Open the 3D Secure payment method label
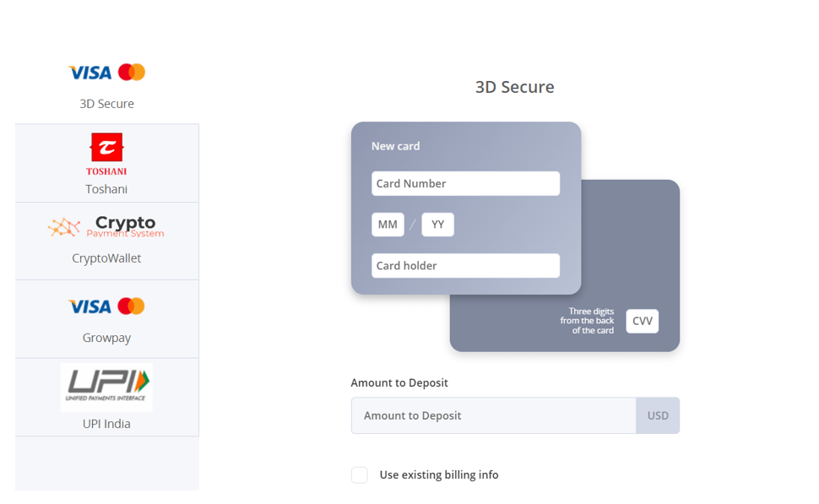 tap(106, 104)
